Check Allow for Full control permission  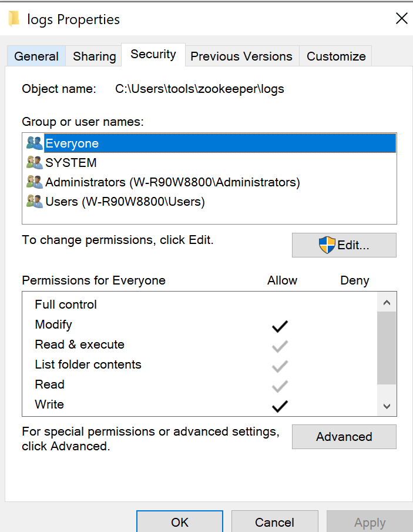coord(280,305)
